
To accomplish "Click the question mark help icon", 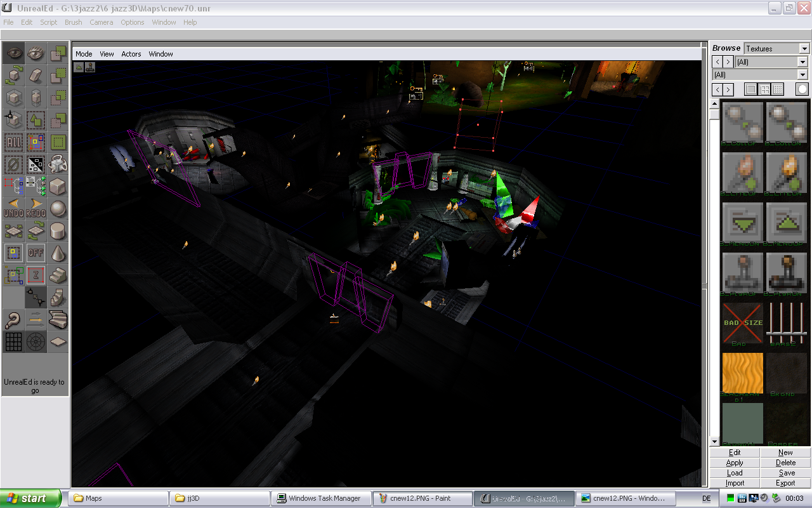I will tap(14, 320).
